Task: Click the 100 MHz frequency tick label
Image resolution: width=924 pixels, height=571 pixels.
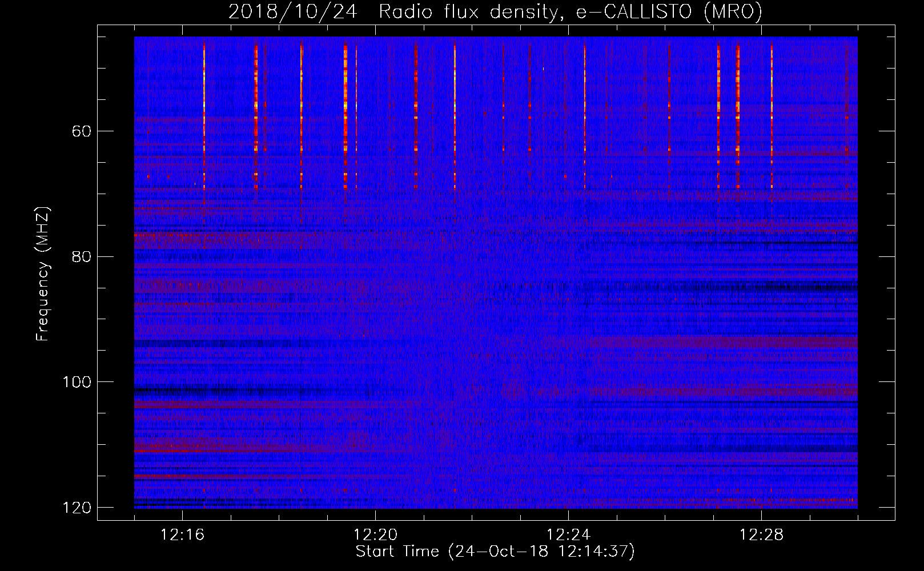Action: (77, 382)
